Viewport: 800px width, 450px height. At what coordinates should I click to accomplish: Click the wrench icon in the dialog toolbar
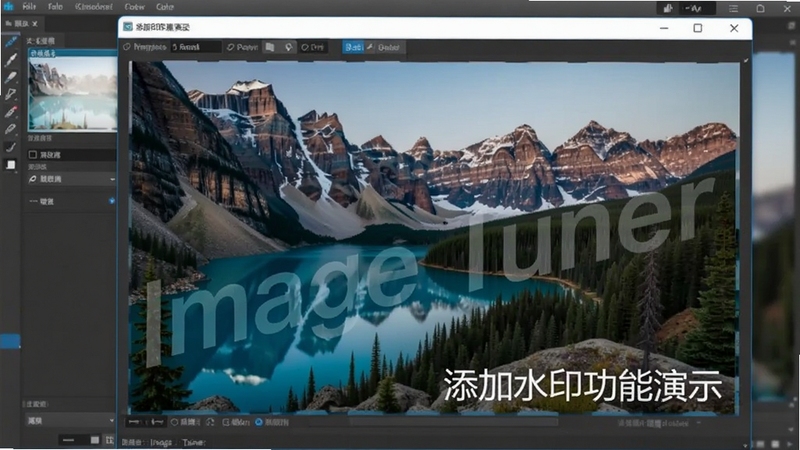[x=370, y=46]
